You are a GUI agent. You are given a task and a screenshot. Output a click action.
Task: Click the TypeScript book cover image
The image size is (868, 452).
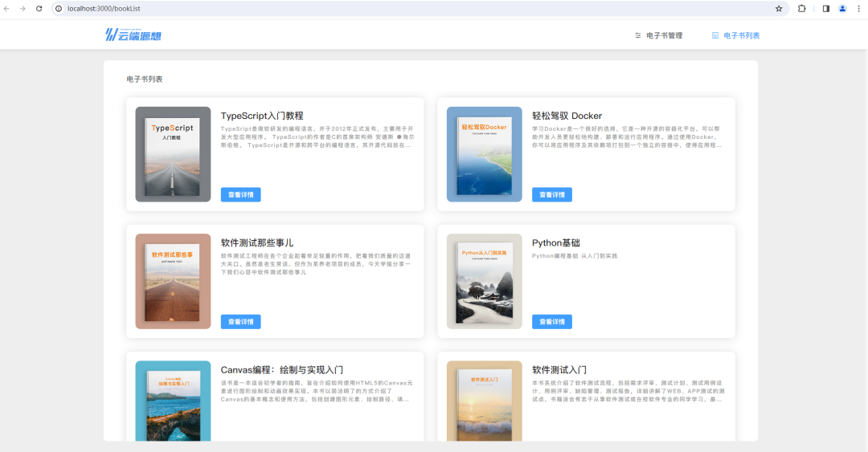174,154
